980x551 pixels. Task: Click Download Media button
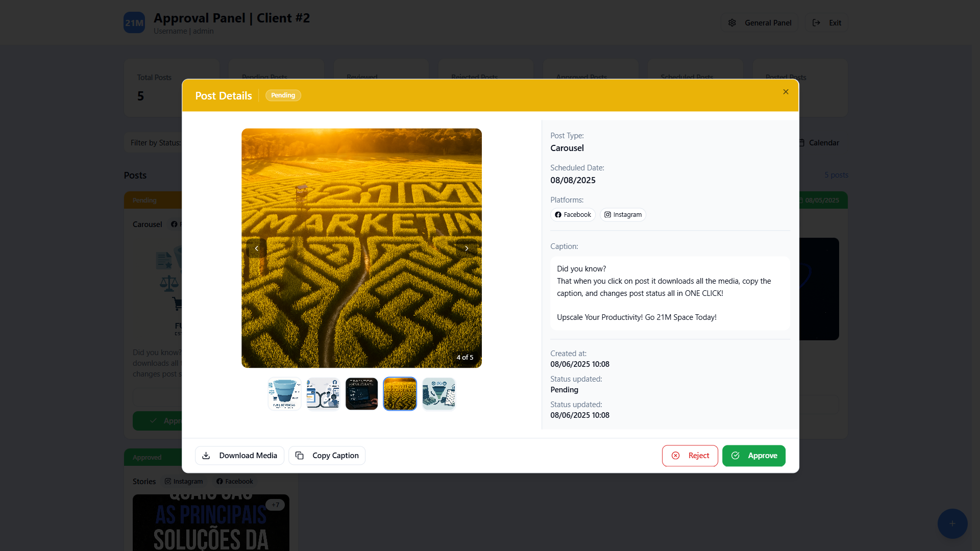239,456
